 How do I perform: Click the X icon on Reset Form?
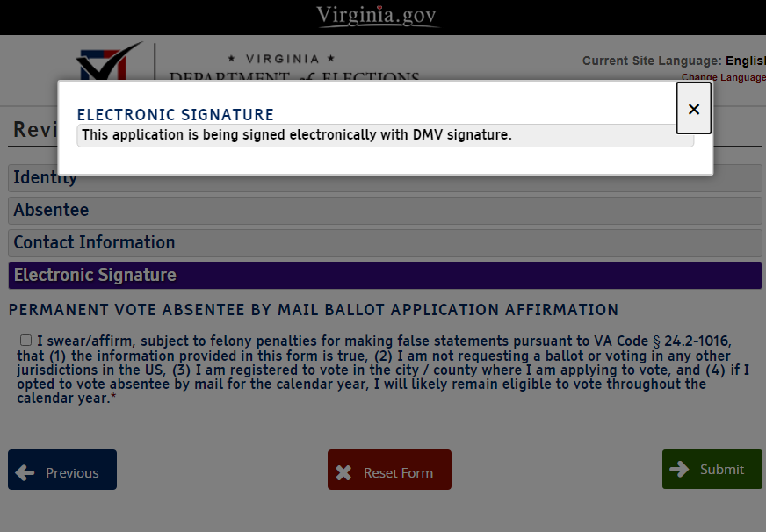pyautogui.click(x=343, y=472)
